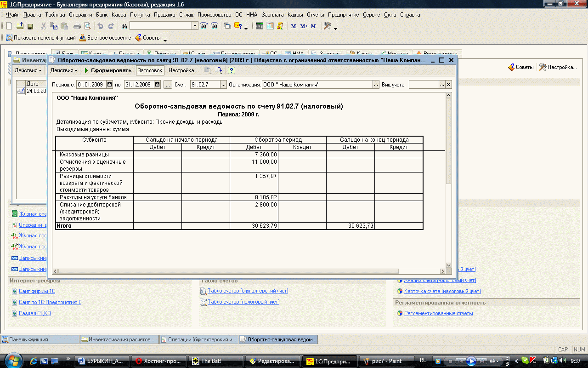Open calendar picker for period start date

point(109,85)
